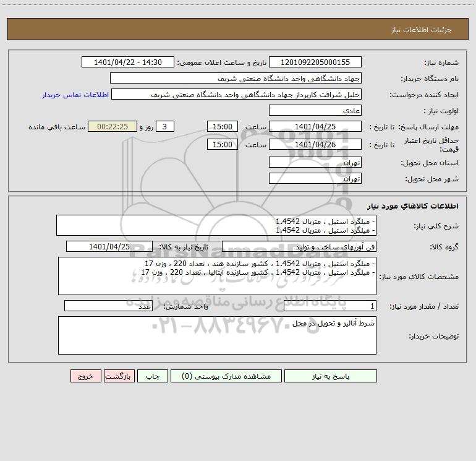476x461 pixels.
Task: Click the 'خروج' exit button
Action: click(x=85, y=376)
